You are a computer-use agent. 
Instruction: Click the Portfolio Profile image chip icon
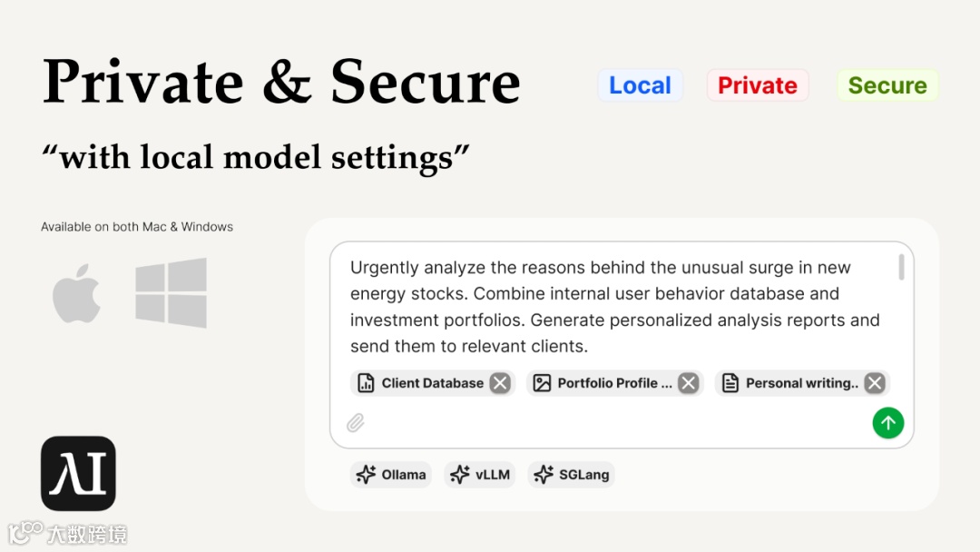coord(542,383)
